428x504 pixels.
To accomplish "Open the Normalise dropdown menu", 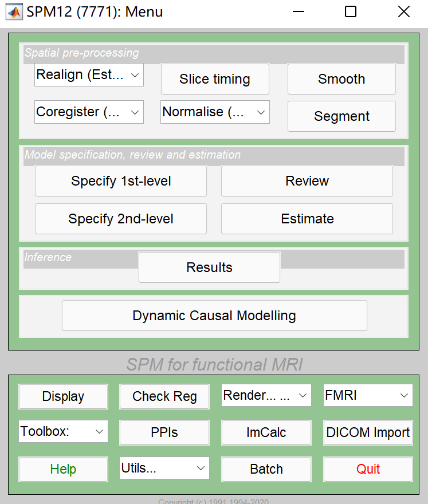I will [x=215, y=112].
